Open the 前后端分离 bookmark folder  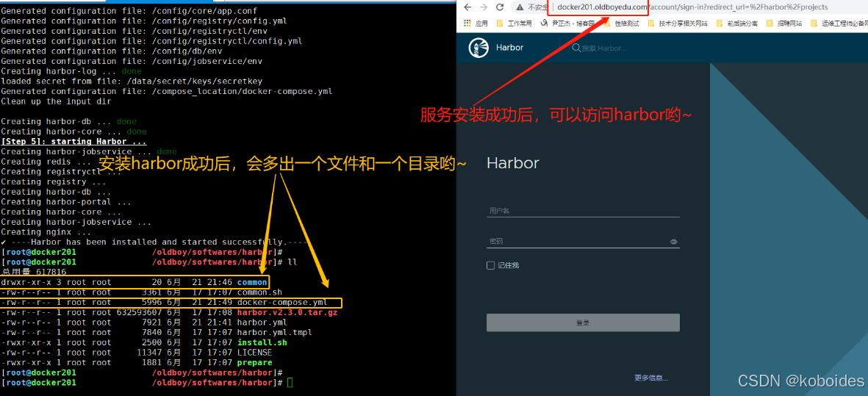click(x=736, y=24)
